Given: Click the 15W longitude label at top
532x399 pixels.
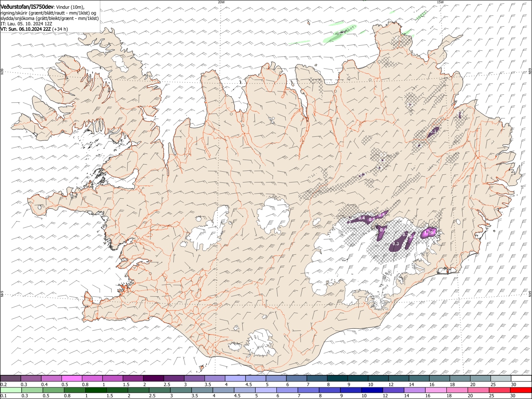Looking at the screenshot, I should (x=440, y=2).
